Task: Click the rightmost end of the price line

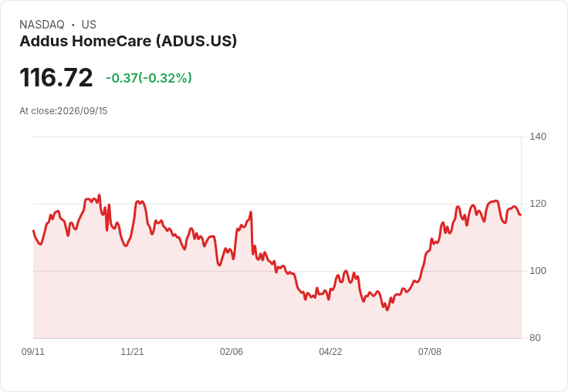Action: pos(521,215)
